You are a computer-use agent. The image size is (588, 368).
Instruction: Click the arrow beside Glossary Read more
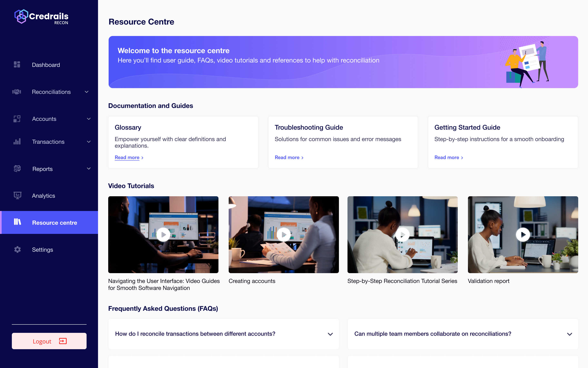click(142, 158)
